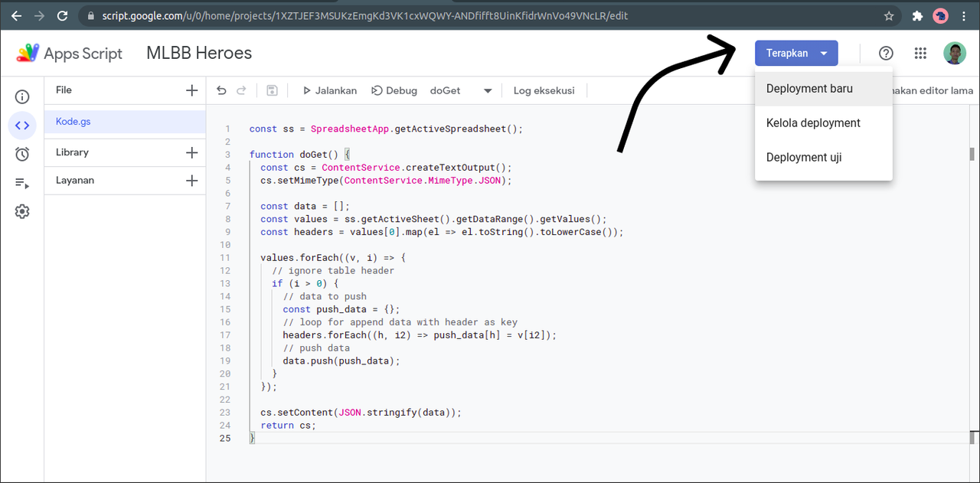This screenshot has height=483, width=980.
Task: Click the 'data.push(push_data);' line
Action: pos(341,361)
